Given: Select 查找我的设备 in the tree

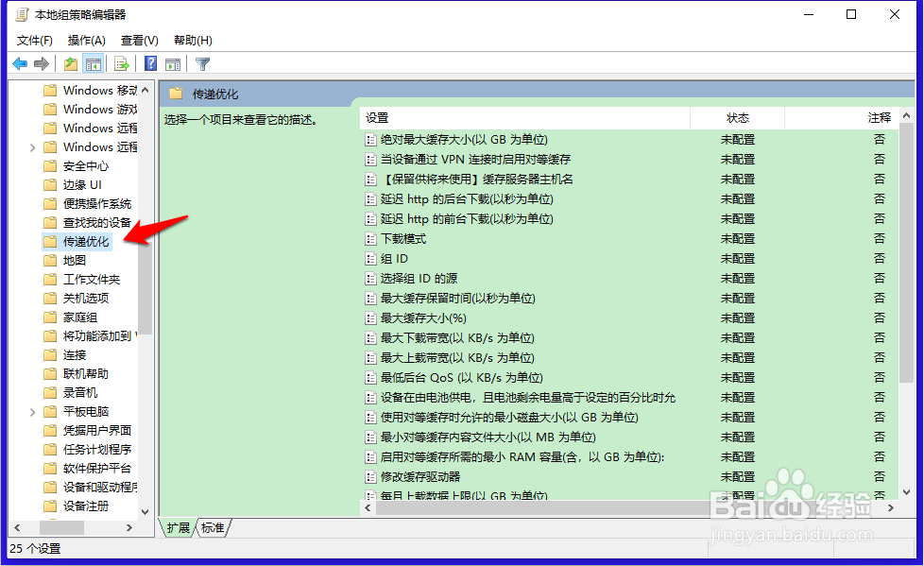Looking at the screenshot, I should tap(97, 222).
